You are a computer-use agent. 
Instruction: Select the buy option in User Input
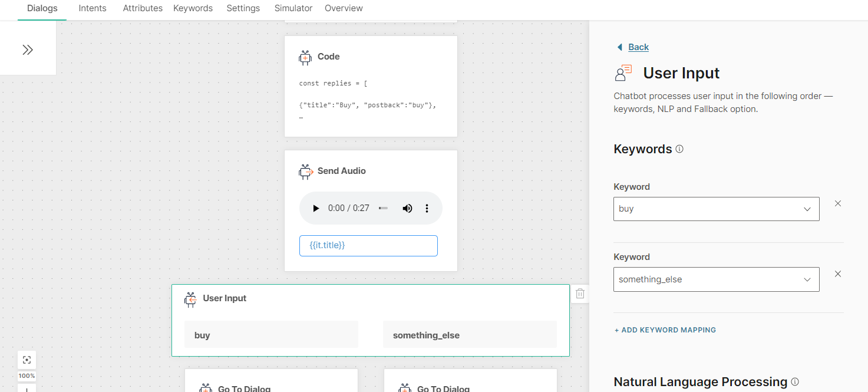tap(271, 335)
